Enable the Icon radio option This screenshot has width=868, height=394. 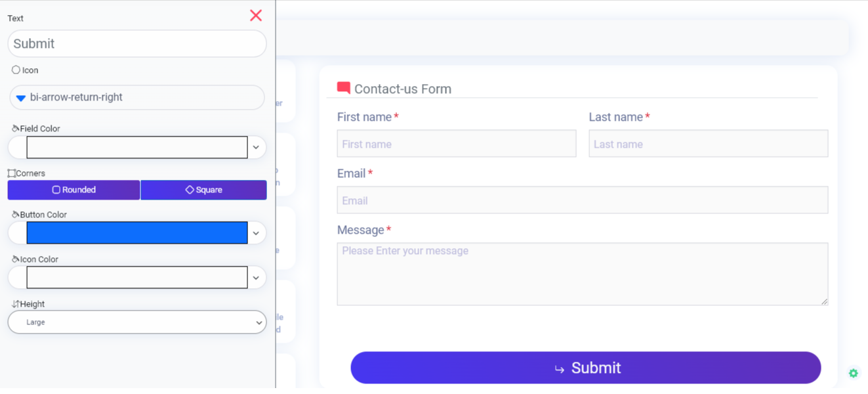(x=16, y=70)
